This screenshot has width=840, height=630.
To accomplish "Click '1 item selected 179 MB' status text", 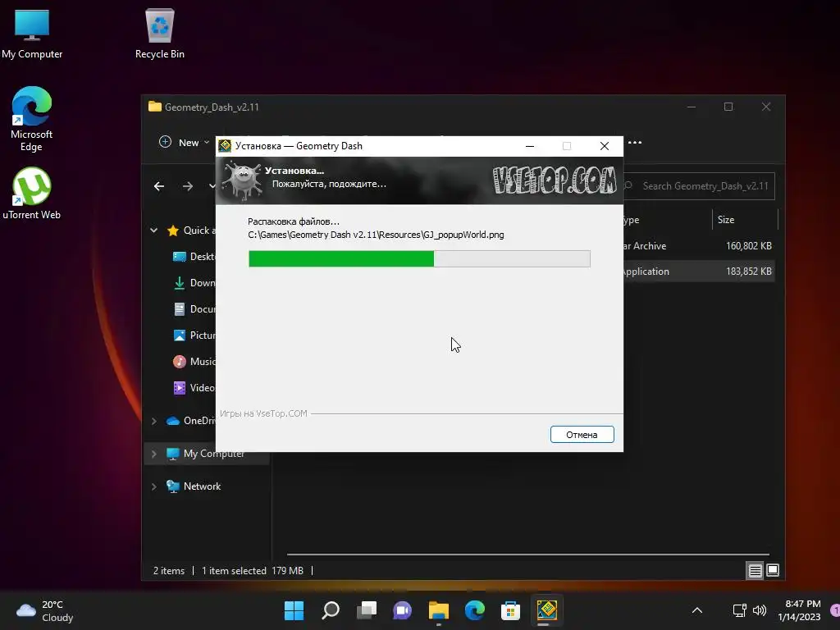I will 253,571.
